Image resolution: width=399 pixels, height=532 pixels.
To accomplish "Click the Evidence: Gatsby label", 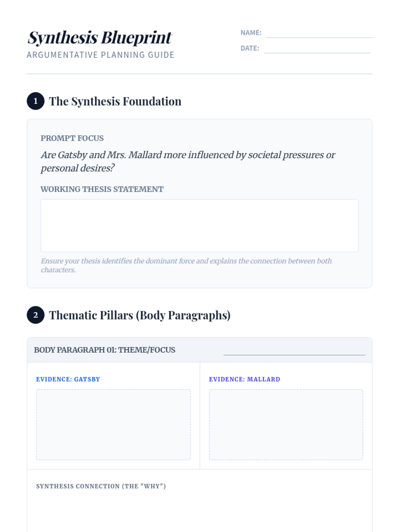I will point(68,379).
